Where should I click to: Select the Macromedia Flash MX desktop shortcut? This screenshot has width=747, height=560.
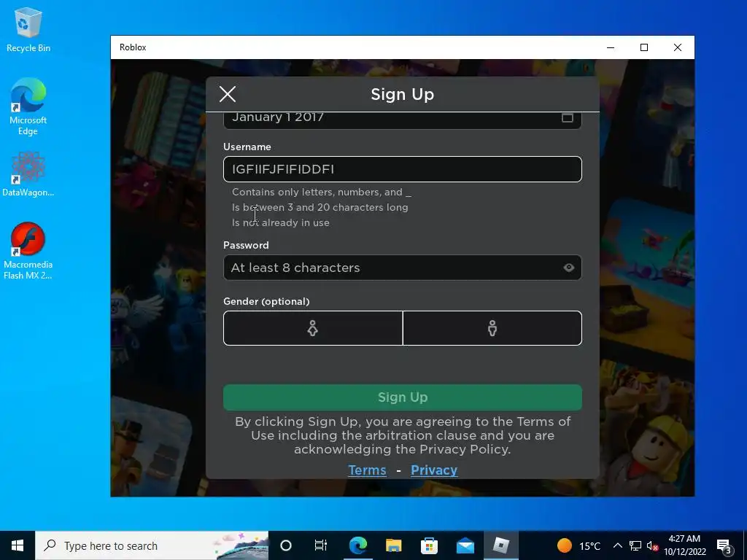coord(28,251)
